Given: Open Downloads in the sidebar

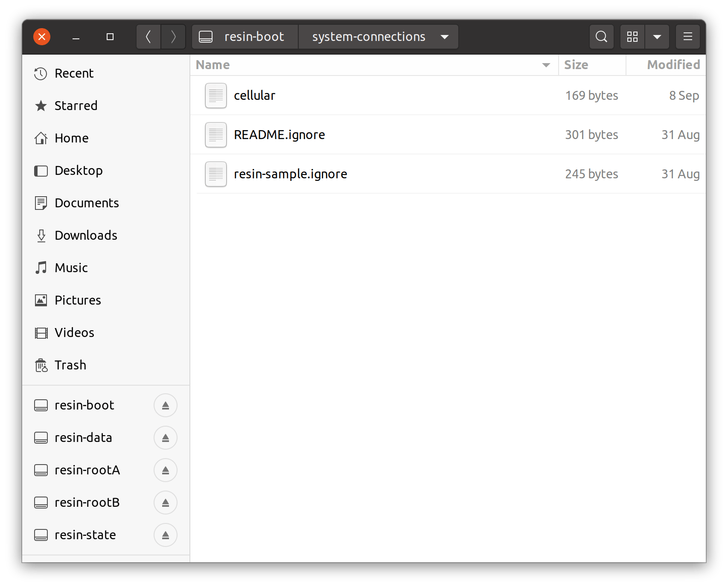Looking at the screenshot, I should (86, 235).
